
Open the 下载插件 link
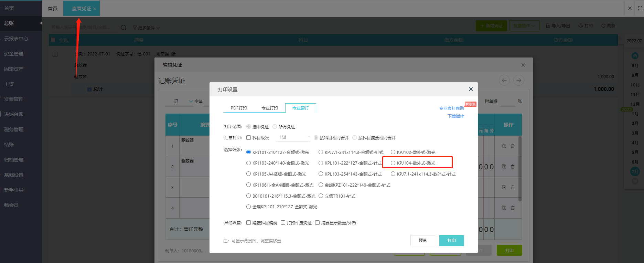455,116
